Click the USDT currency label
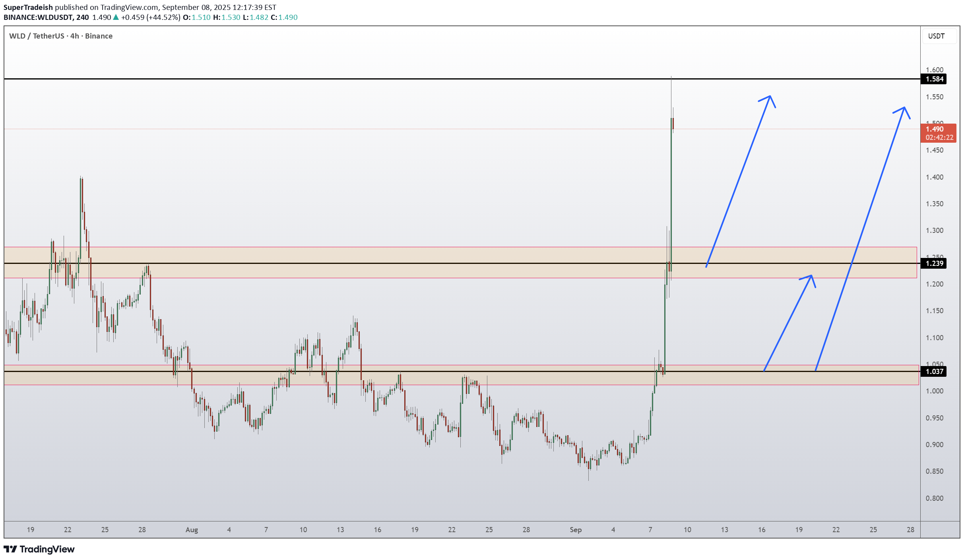Viewport: 964px width, 560px height. coord(936,36)
